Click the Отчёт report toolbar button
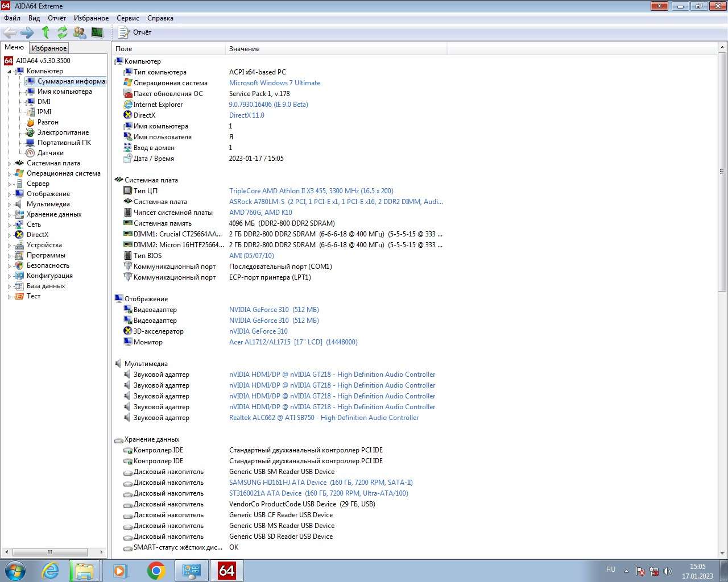Screen dimensions: 728x582 (x=135, y=32)
